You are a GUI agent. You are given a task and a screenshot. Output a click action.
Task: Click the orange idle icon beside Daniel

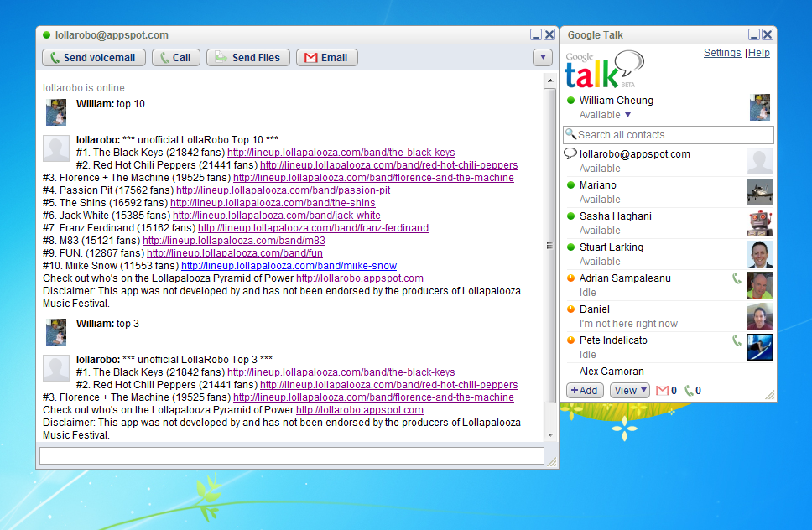[x=570, y=309]
